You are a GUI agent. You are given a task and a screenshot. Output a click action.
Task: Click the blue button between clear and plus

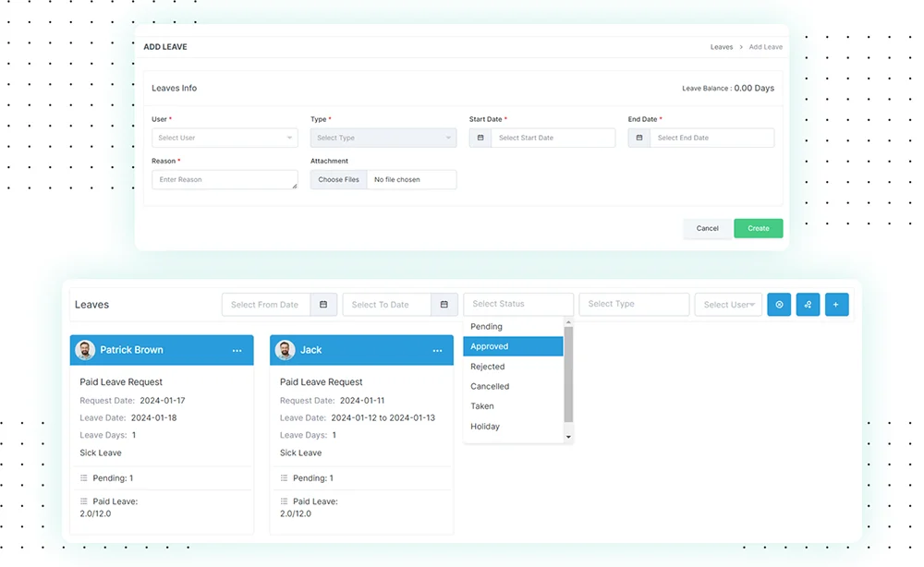808,305
